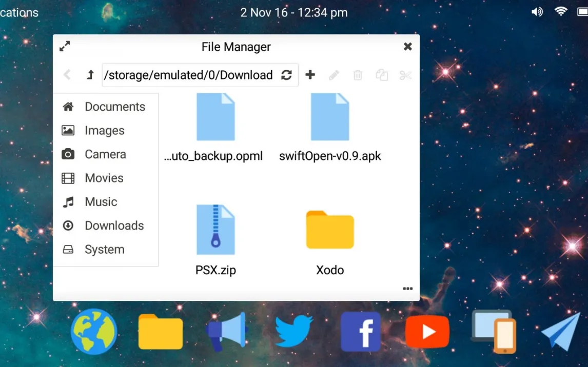Select the auto_backup.opml file

pyautogui.click(x=214, y=127)
